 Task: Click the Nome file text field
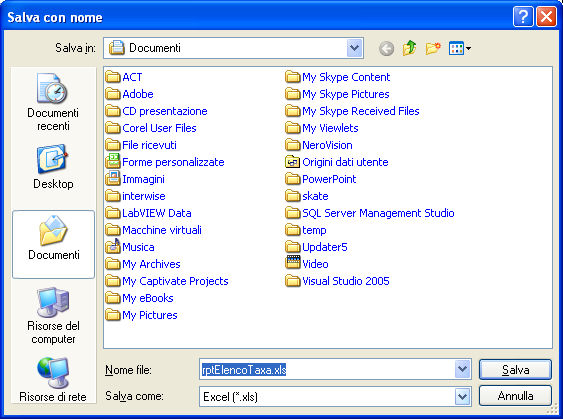(327, 369)
